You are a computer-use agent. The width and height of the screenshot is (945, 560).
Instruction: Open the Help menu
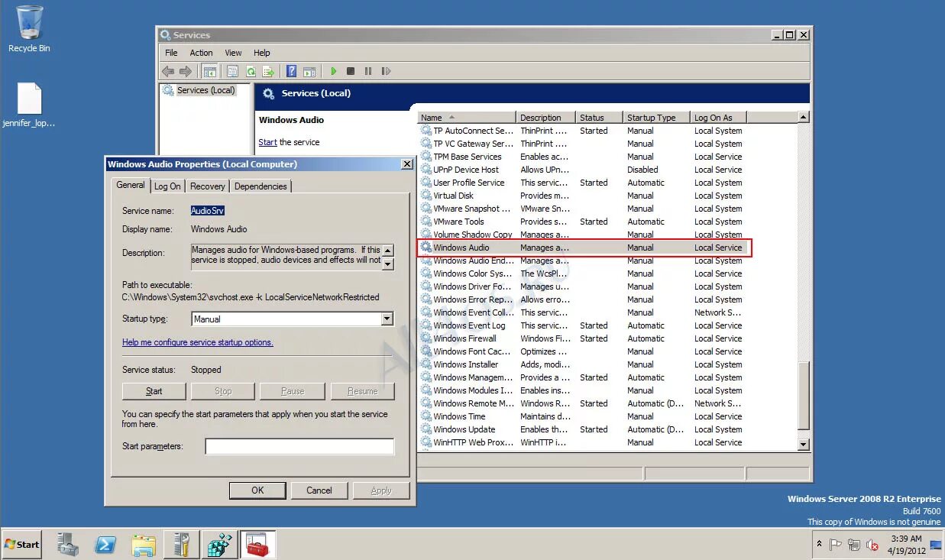[x=262, y=53]
